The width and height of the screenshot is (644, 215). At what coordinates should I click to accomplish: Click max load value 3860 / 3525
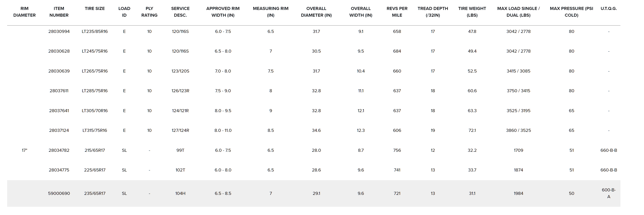click(518, 130)
